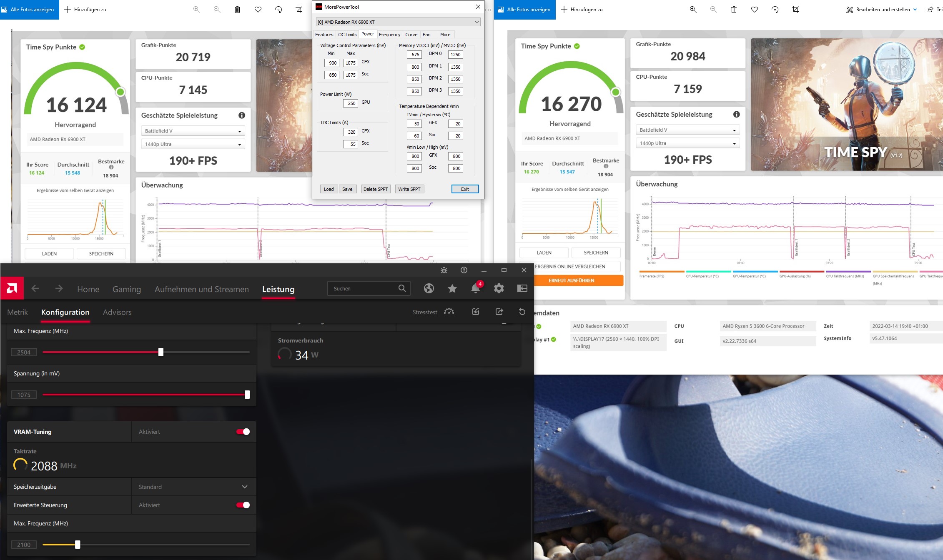Turn off Erweiterte Steuerung toggle
Image resolution: width=943 pixels, height=560 pixels.
click(x=243, y=505)
